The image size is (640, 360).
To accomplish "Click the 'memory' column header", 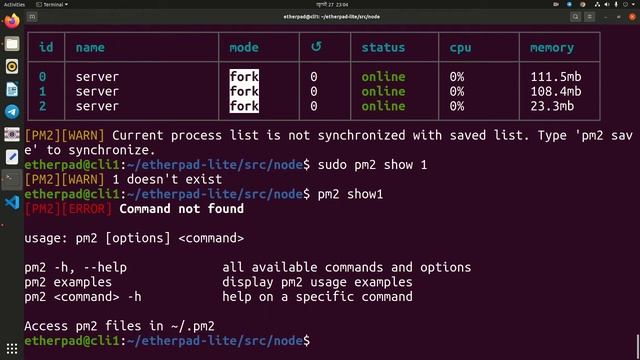I will 552,48.
